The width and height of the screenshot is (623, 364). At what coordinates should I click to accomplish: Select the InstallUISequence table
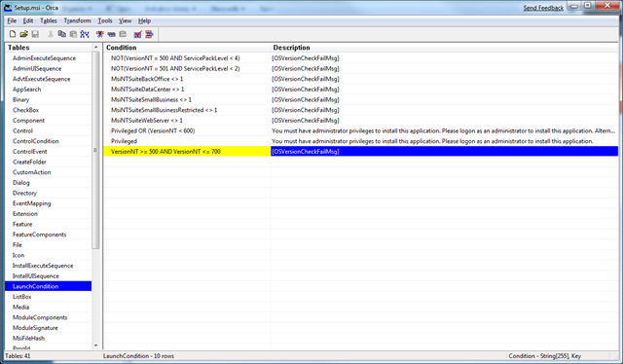pos(36,275)
